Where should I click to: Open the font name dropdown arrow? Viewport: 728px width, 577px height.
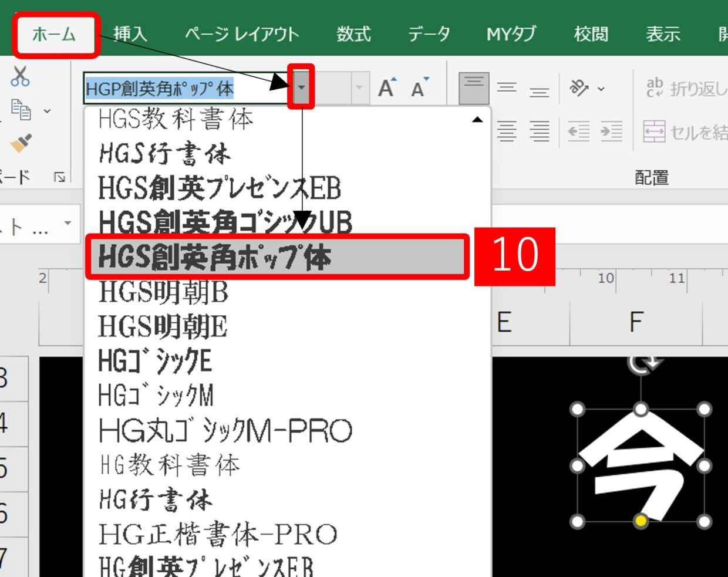click(301, 87)
